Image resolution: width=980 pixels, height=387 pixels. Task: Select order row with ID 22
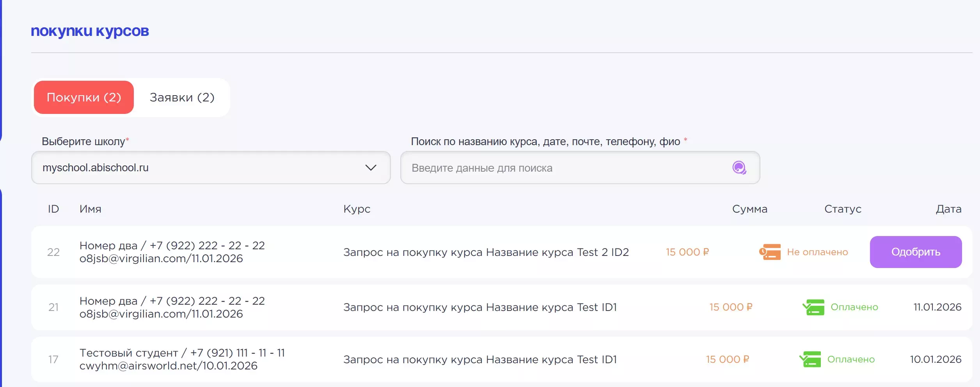point(53,252)
